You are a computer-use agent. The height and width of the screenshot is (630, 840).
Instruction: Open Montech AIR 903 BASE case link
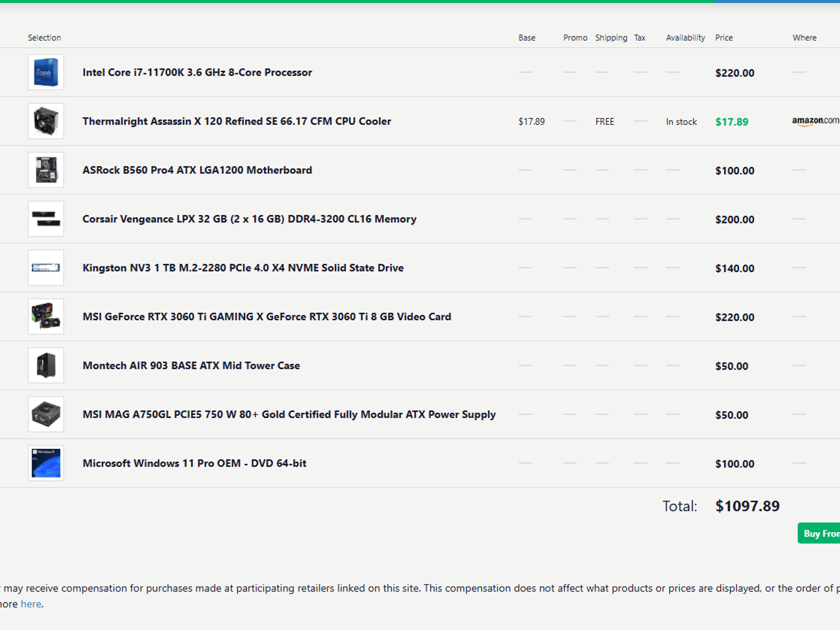(x=191, y=365)
